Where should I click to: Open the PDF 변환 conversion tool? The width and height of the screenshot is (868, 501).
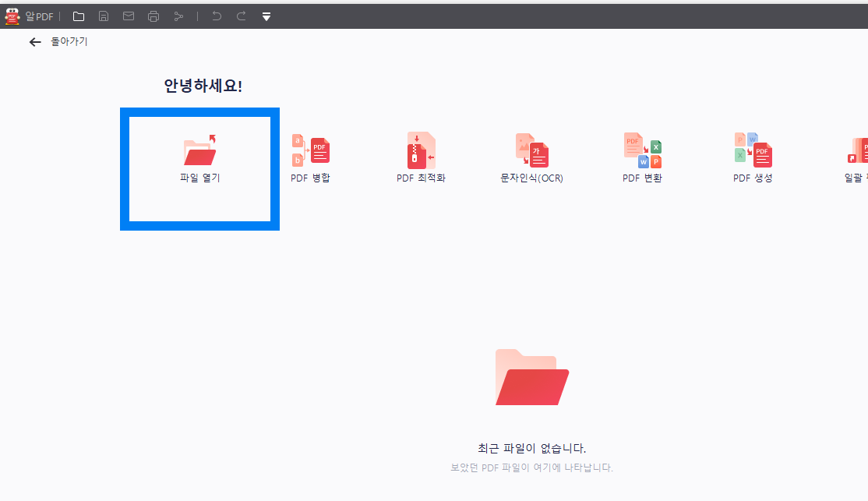click(x=642, y=157)
